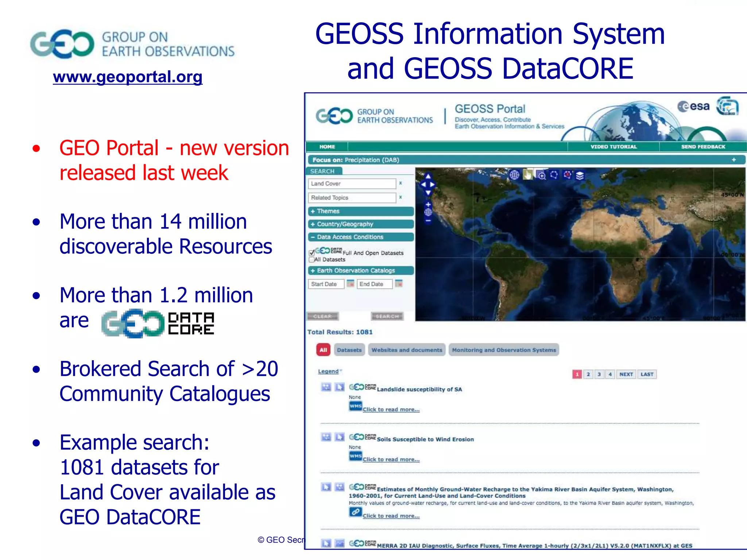Click the End Date input field
The height and width of the screenshot is (560, 747).
(x=374, y=284)
